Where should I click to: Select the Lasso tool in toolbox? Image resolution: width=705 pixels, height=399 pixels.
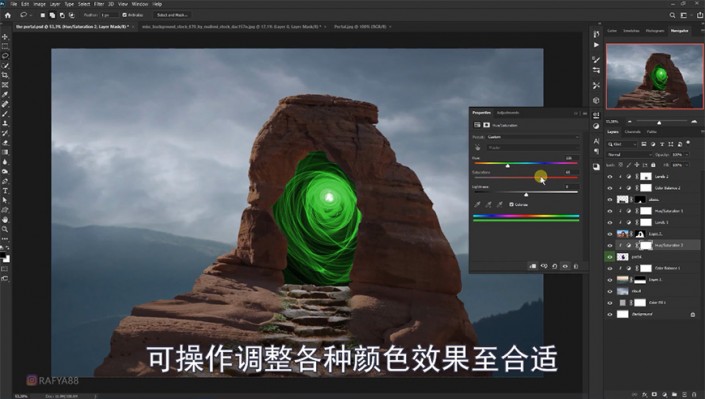pyautogui.click(x=5, y=56)
